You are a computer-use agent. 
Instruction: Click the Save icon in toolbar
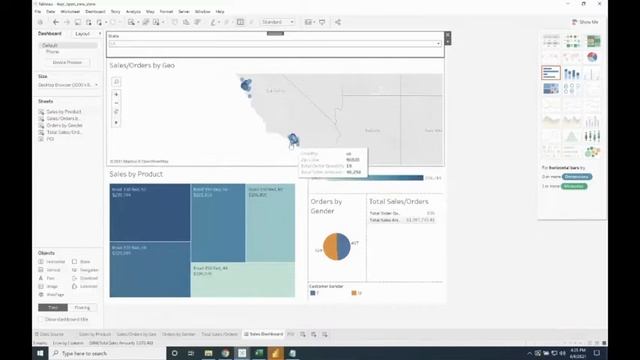click(x=78, y=22)
